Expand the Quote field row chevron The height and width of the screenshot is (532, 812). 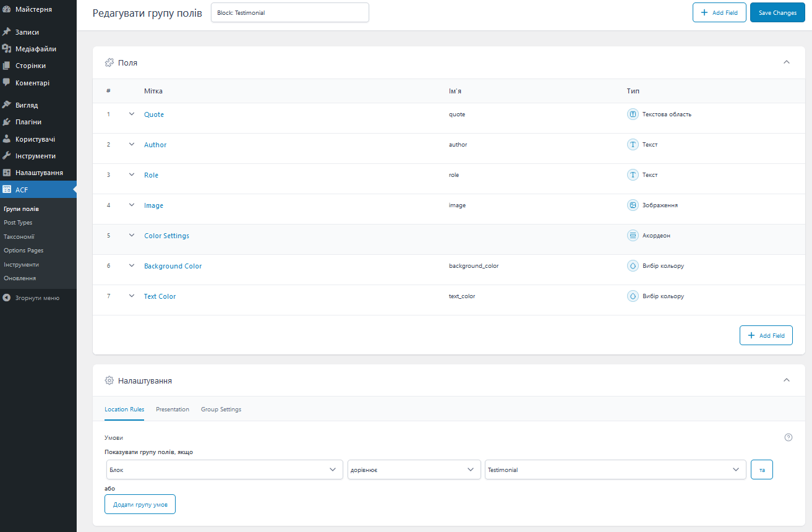pyautogui.click(x=132, y=114)
